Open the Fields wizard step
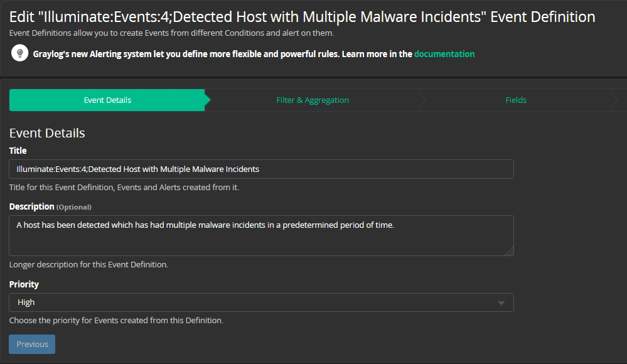 point(515,100)
